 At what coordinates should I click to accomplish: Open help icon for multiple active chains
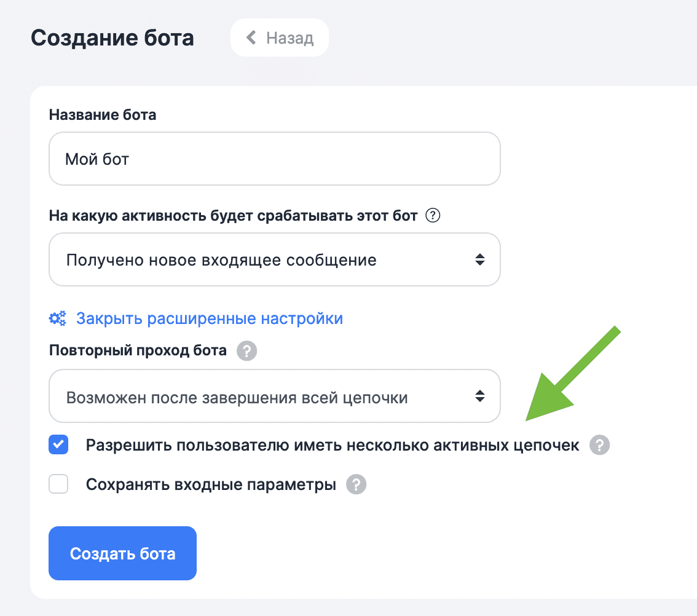[599, 445]
